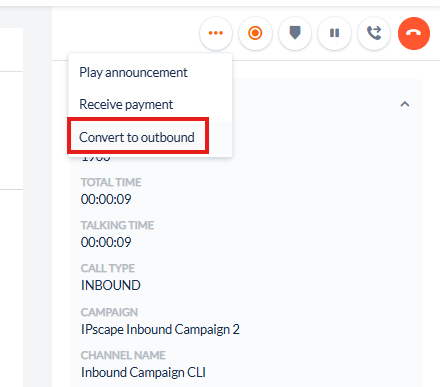Toggle call recording with the record icon
This screenshot has height=387, width=440.
255,33
